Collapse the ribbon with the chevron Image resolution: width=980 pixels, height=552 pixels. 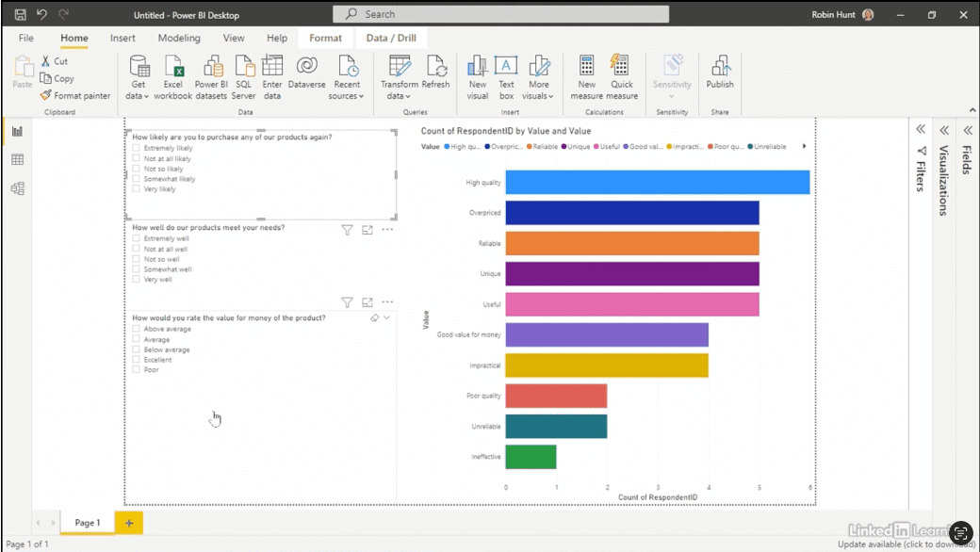[x=972, y=110]
